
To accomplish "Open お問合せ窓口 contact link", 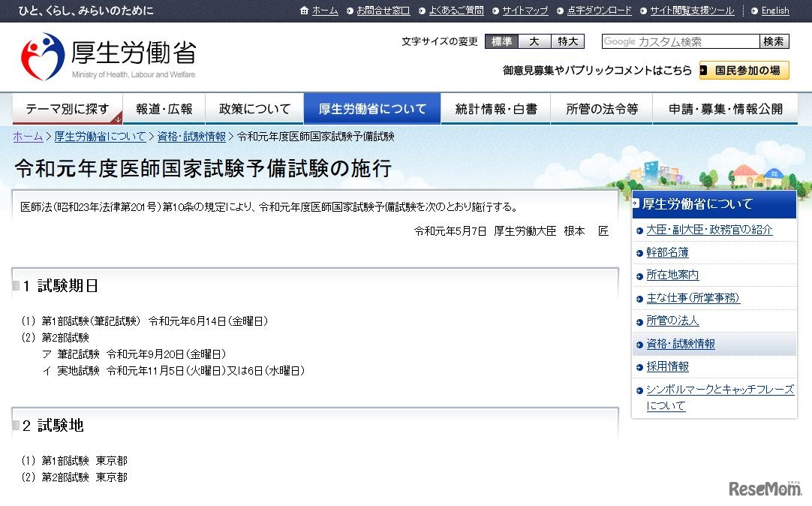I will 383,11.
